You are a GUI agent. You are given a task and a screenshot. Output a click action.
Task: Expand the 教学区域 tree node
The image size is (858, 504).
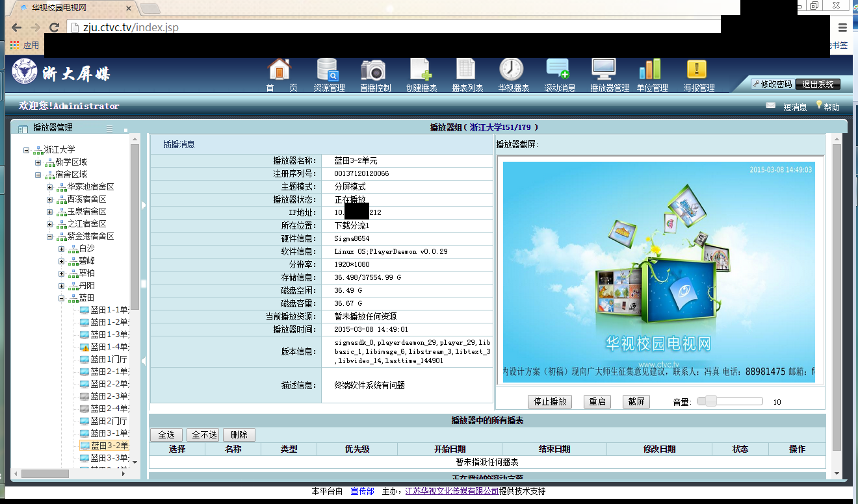coord(38,162)
